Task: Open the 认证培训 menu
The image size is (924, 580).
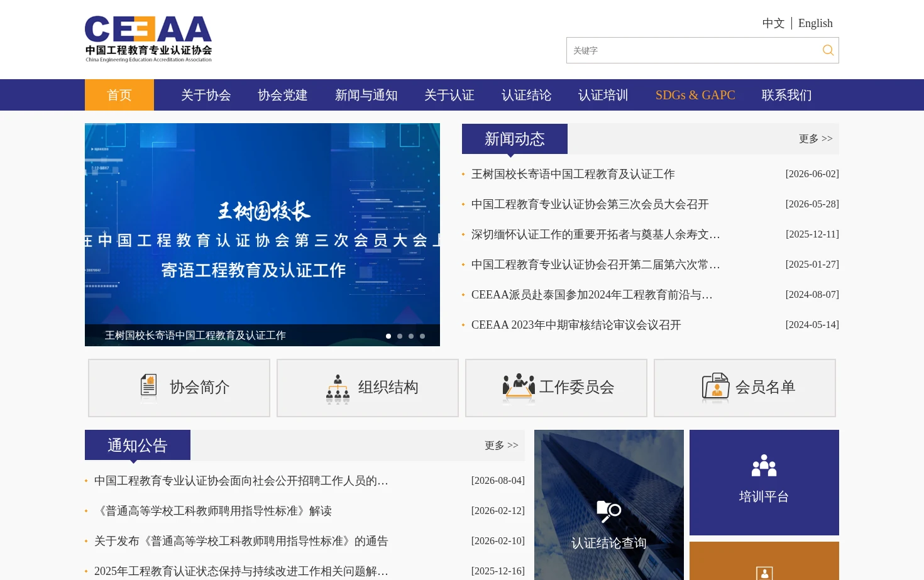Action: [603, 95]
